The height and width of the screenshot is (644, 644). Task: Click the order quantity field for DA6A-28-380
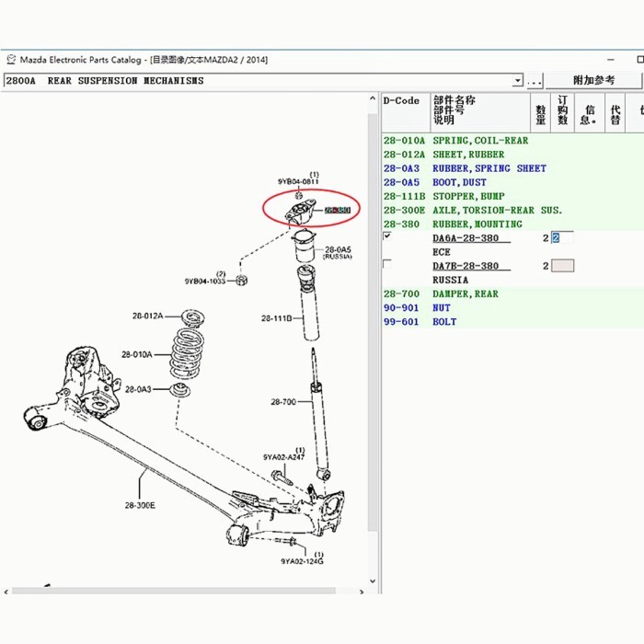(561, 238)
